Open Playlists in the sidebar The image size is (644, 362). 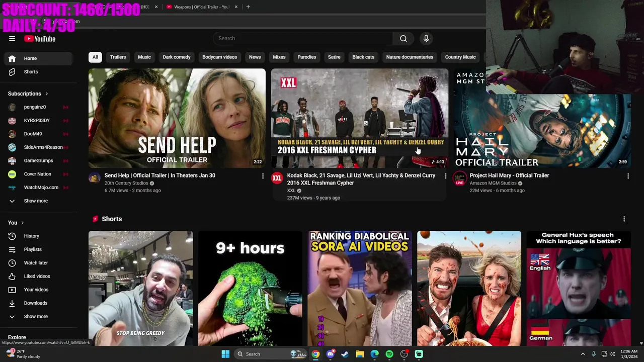tap(38, 249)
